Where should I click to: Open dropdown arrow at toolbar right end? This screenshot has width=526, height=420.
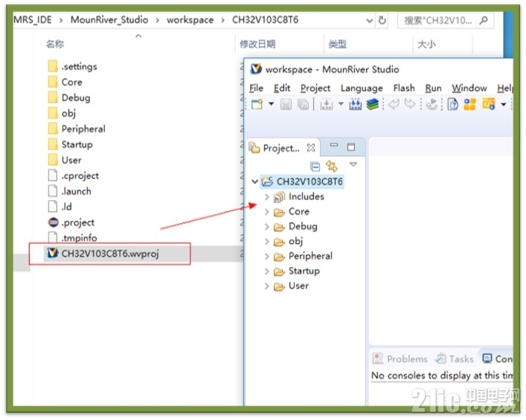(503, 105)
